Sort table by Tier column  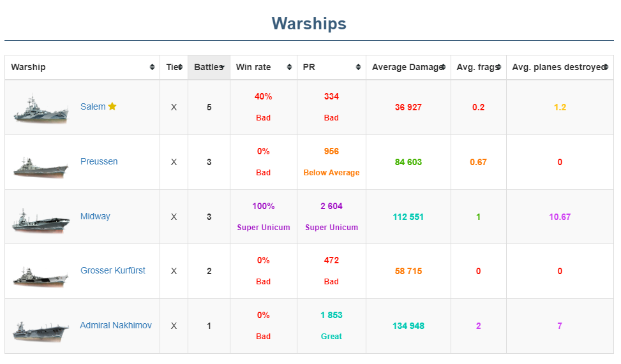174,68
